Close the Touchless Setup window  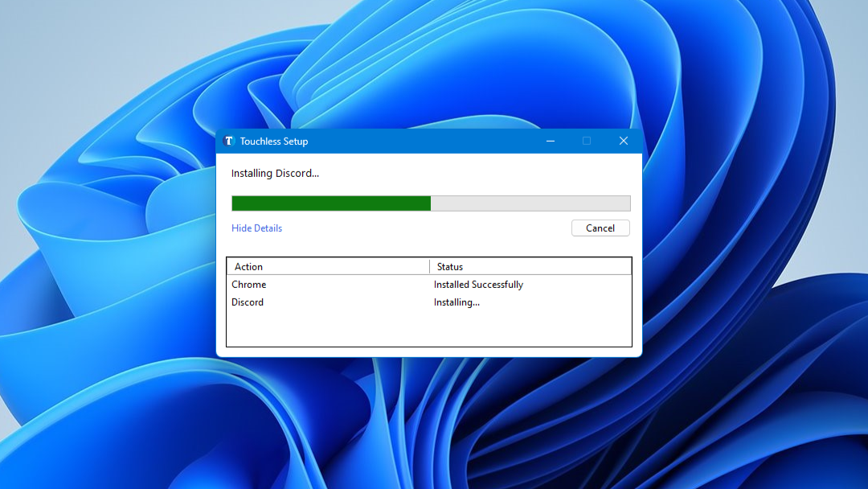tap(624, 142)
